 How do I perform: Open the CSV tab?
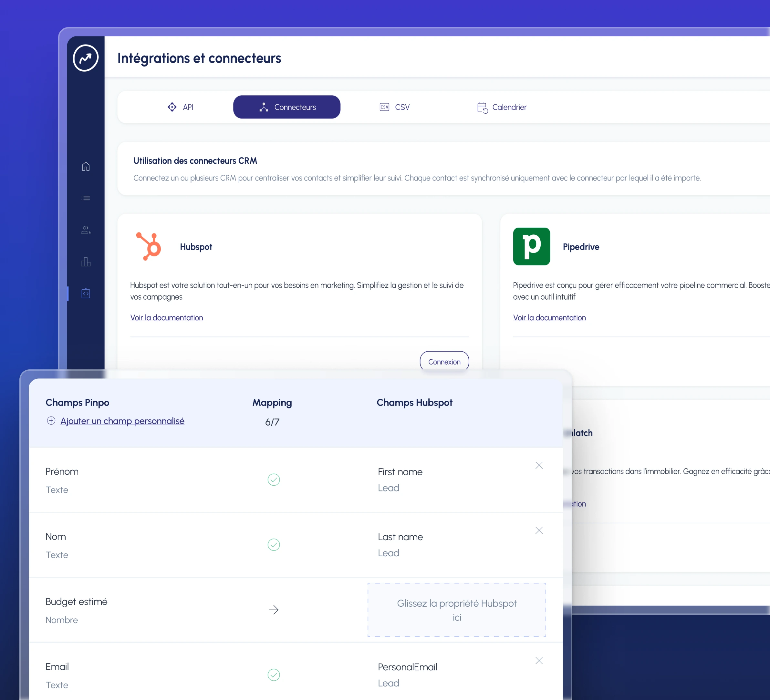click(395, 107)
